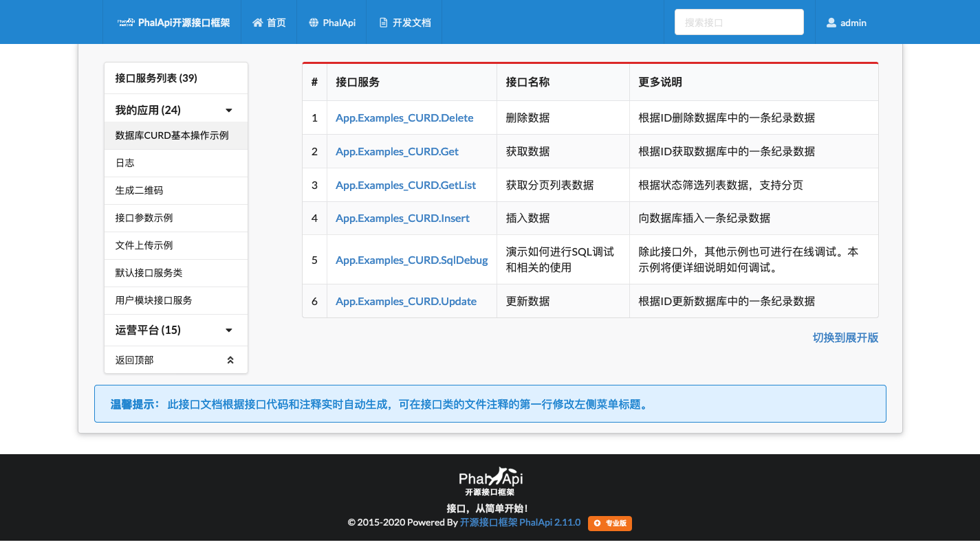Click the PhalApi logo icon in navbar
The height and width of the screenshot is (560, 980).
pyautogui.click(x=125, y=22)
